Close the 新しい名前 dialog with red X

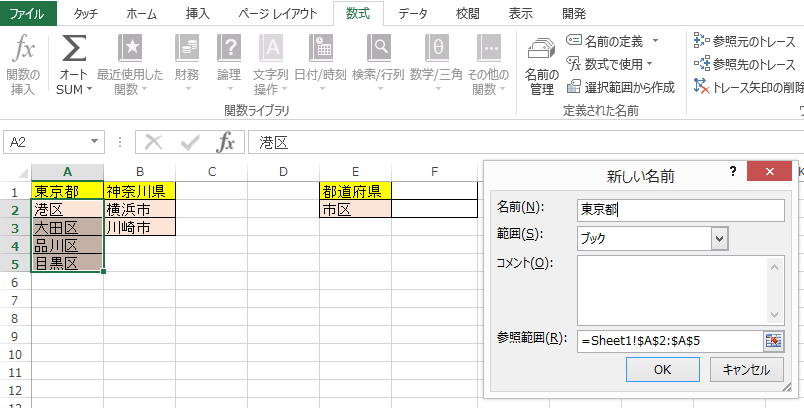coord(769,171)
